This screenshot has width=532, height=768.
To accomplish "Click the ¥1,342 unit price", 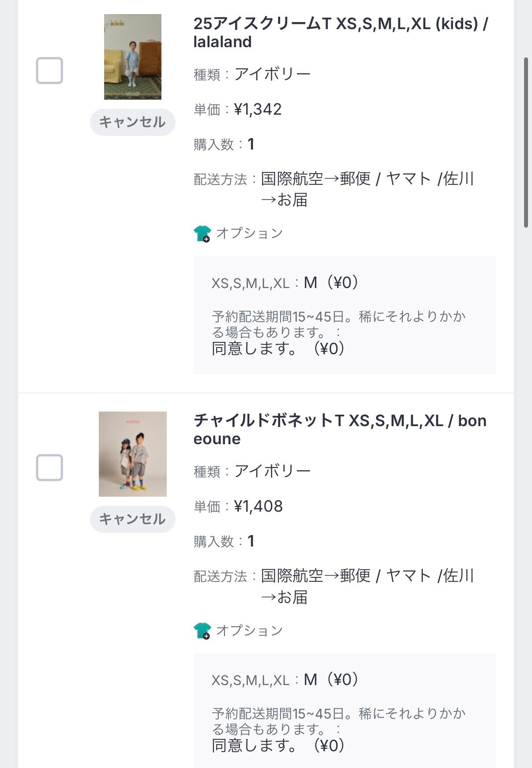I will 258,109.
